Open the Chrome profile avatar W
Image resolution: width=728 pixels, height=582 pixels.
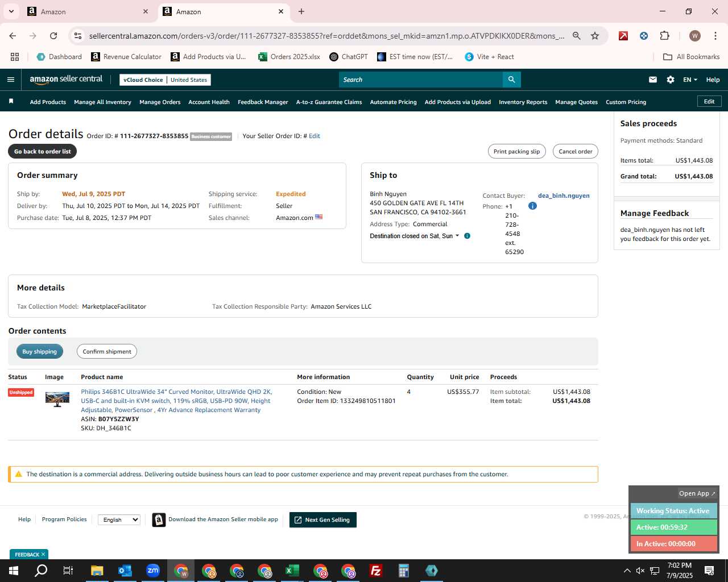694,36
